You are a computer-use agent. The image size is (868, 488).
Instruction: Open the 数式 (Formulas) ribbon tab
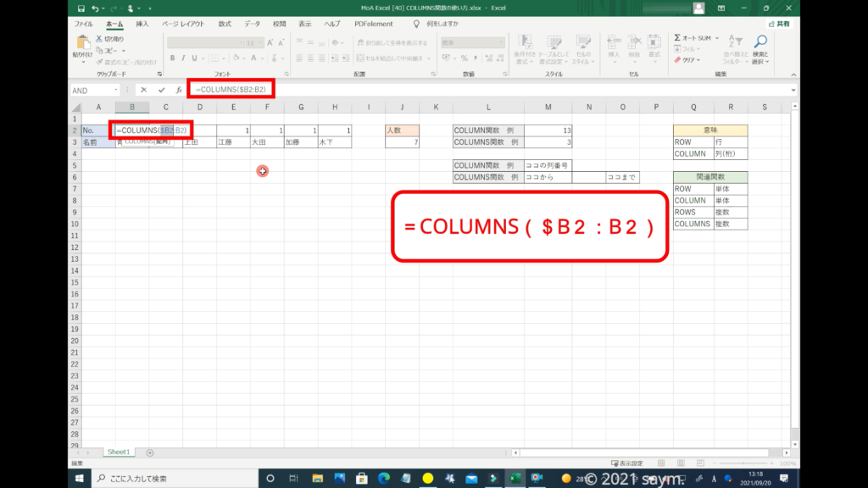tap(225, 24)
